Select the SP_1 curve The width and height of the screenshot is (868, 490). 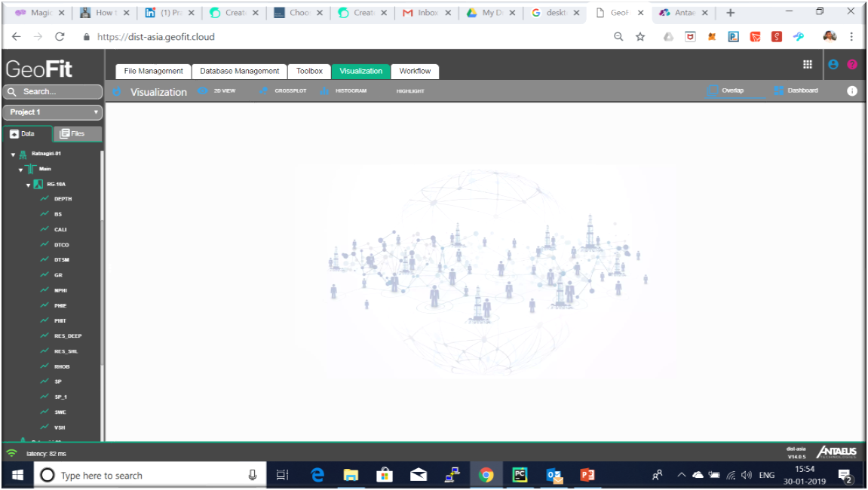60,397
